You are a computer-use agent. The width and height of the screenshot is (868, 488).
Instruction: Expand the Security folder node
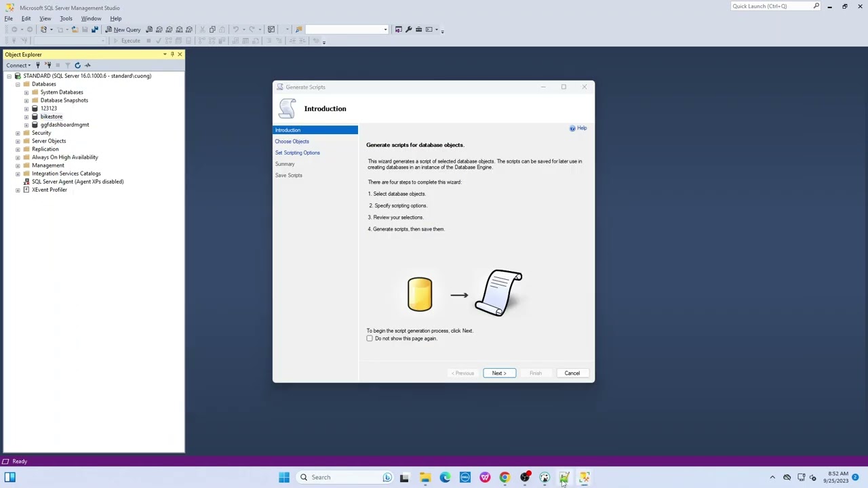(18, 133)
